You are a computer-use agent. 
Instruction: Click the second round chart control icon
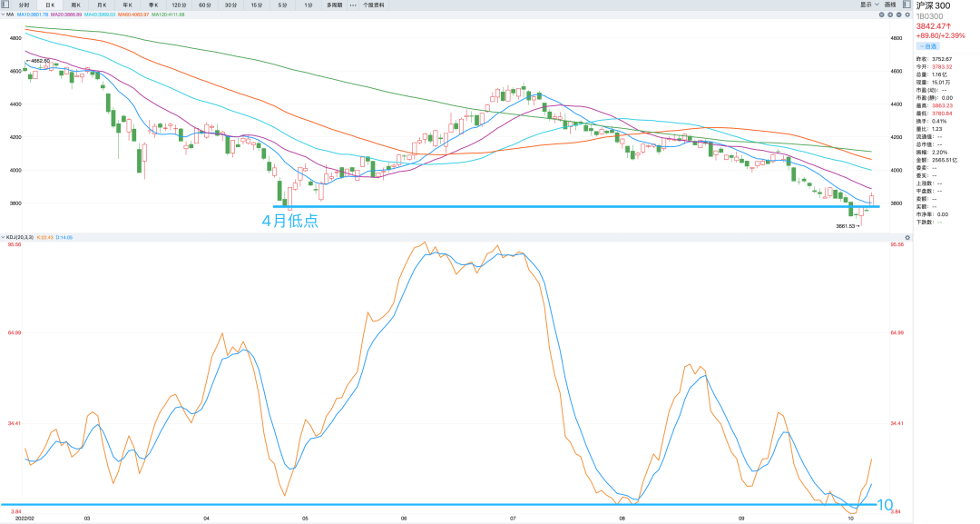coord(891,15)
